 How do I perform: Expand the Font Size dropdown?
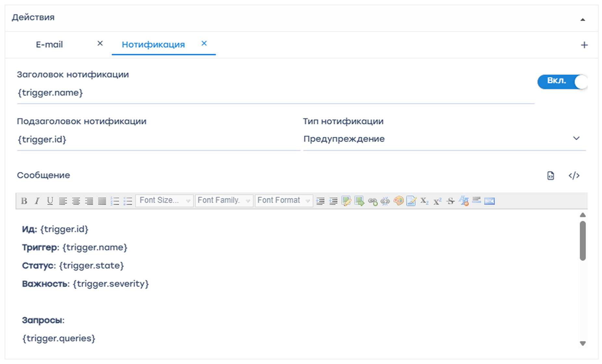[164, 201]
